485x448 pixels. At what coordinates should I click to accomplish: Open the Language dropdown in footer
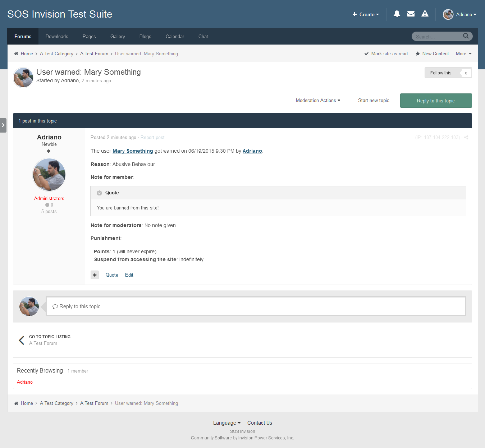point(227,423)
